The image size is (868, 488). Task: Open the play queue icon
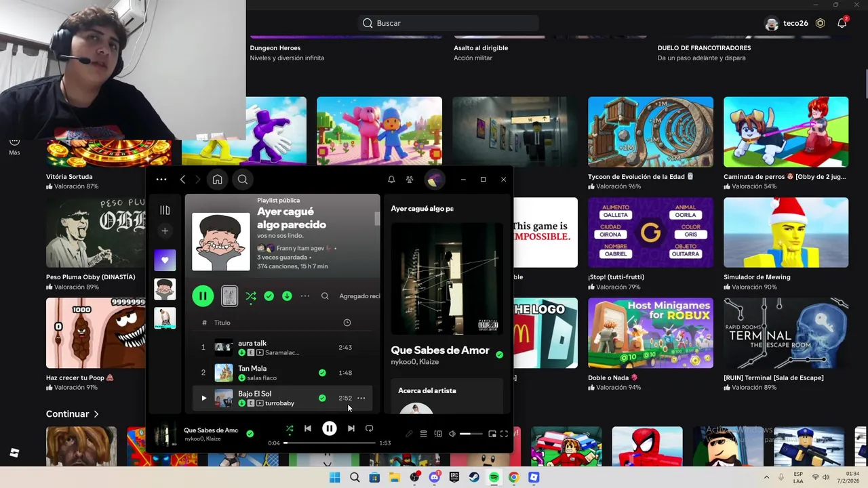click(x=423, y=434)
